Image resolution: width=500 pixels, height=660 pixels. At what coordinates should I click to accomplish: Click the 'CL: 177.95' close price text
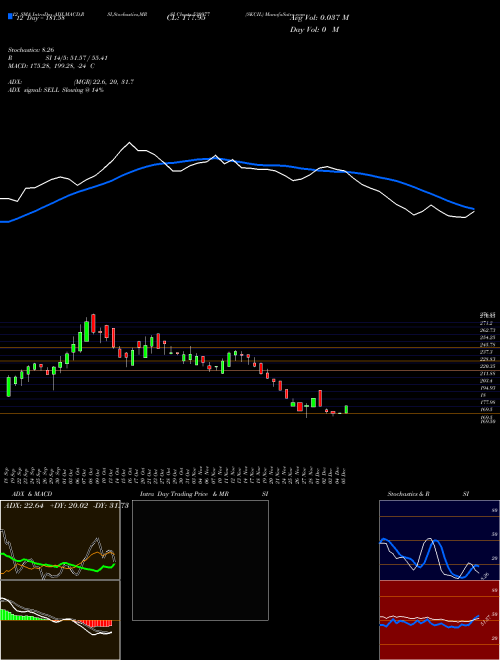point(186,18)
